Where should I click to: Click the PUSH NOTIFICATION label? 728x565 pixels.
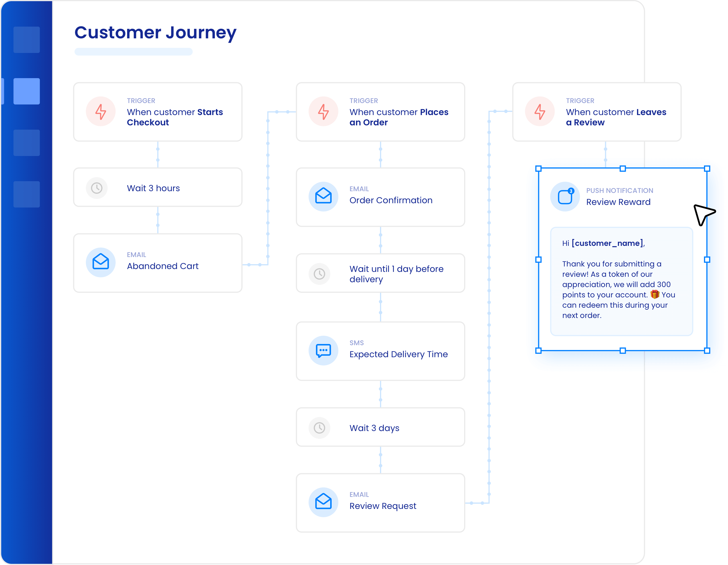(620, 191)
